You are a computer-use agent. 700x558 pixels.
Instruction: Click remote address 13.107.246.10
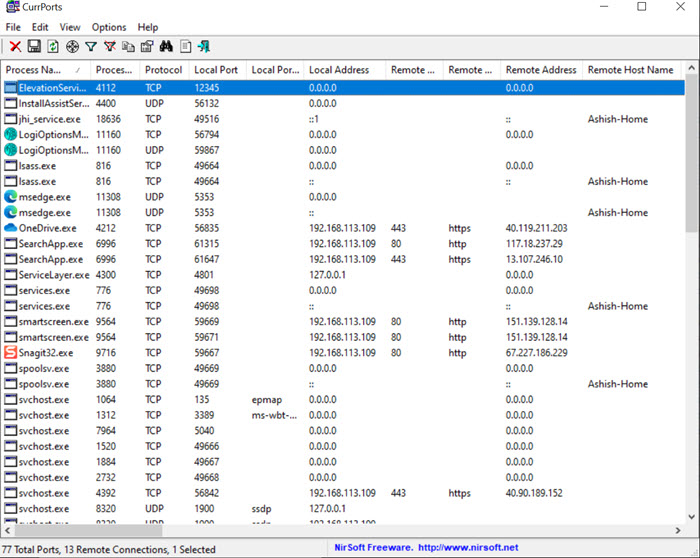point(534,259)
